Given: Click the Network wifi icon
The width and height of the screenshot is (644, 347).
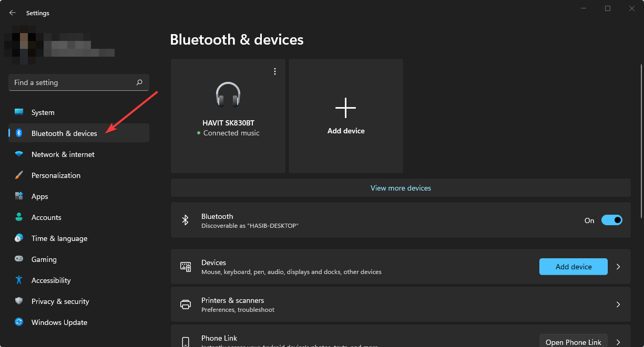Looking at the screenshot, I should point(19,154).
